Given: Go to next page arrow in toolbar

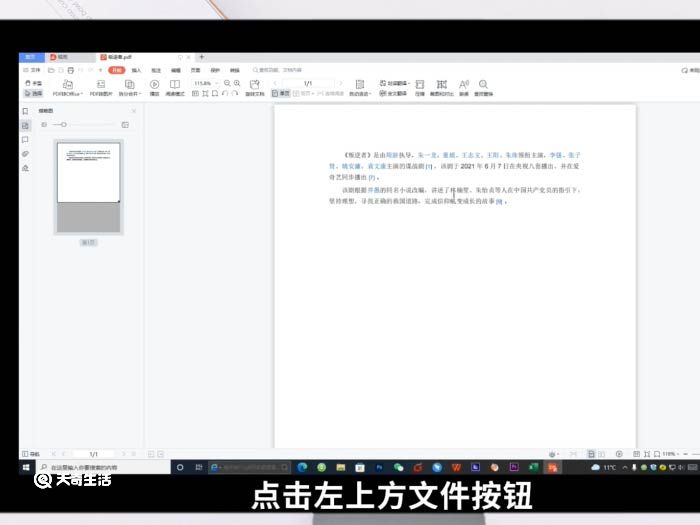Looking at the screenshot, I should pyautogui.click(x=341, y=83).
